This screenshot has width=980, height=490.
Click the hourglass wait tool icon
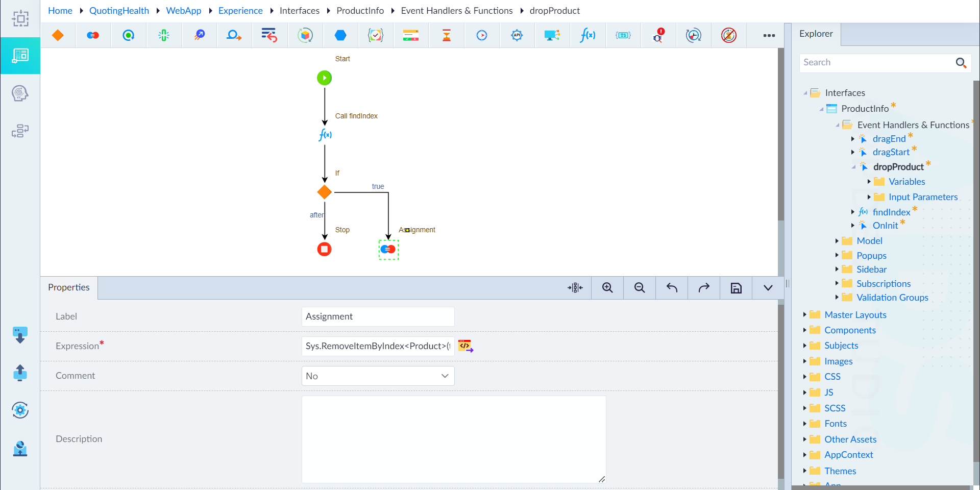pyautogui.click(x=447, y=35)
